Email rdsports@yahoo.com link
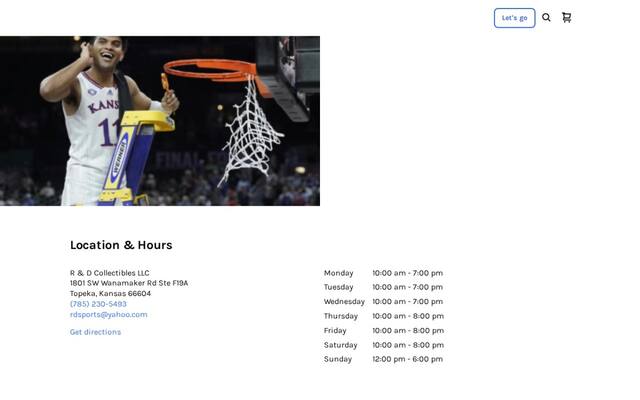The image size is (640, 400). tap(109, 314)
